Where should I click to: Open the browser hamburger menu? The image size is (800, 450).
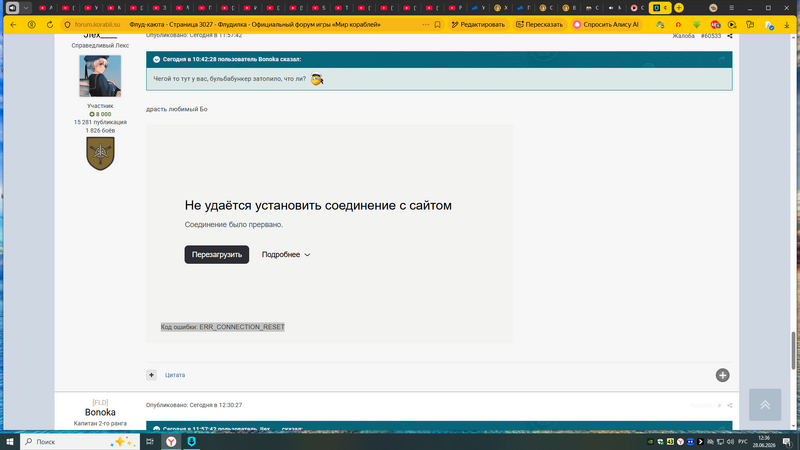(731, 8)
